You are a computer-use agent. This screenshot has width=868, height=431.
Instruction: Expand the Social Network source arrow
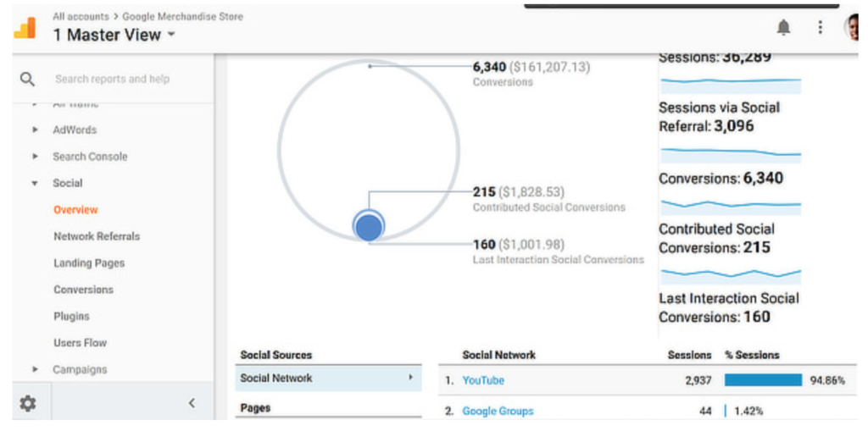point(411,378)
